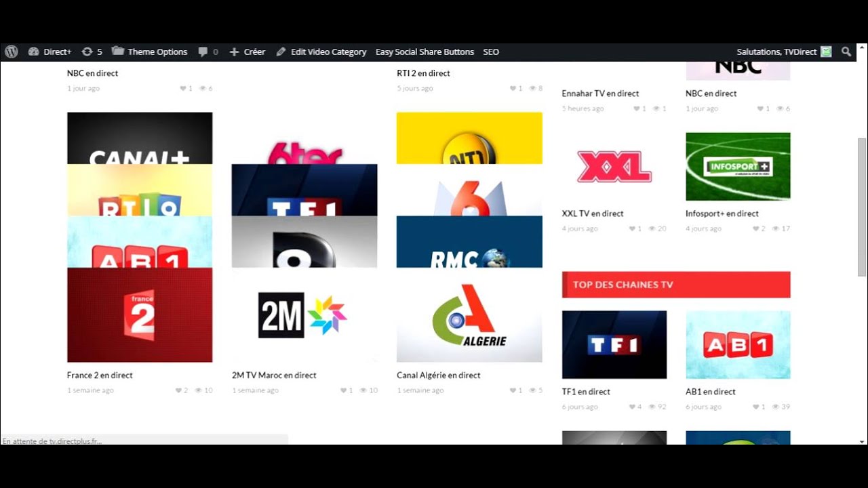Open the Créer new content menu

click(247, 52)
